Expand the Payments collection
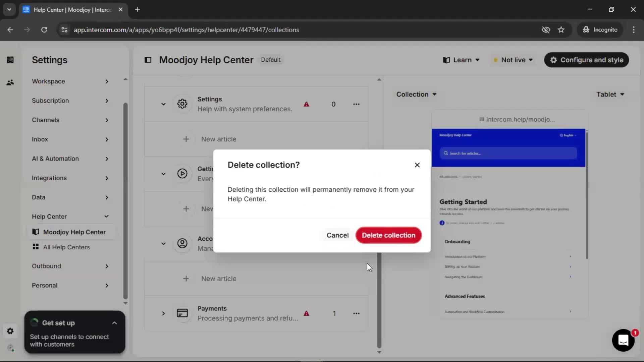The width and height of the screenshot is (644, 362). (x=163, y=313)
